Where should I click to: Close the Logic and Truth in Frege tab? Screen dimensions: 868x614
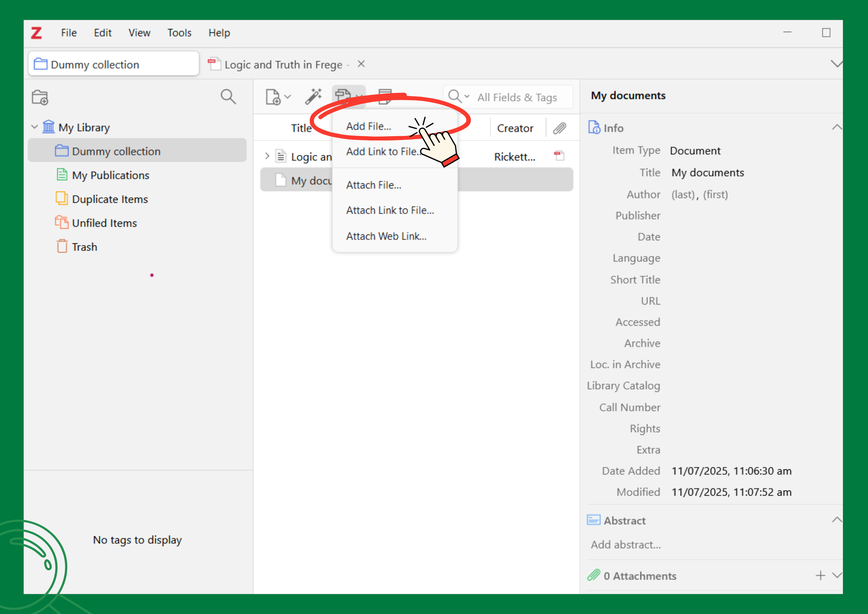pos(361,64)
